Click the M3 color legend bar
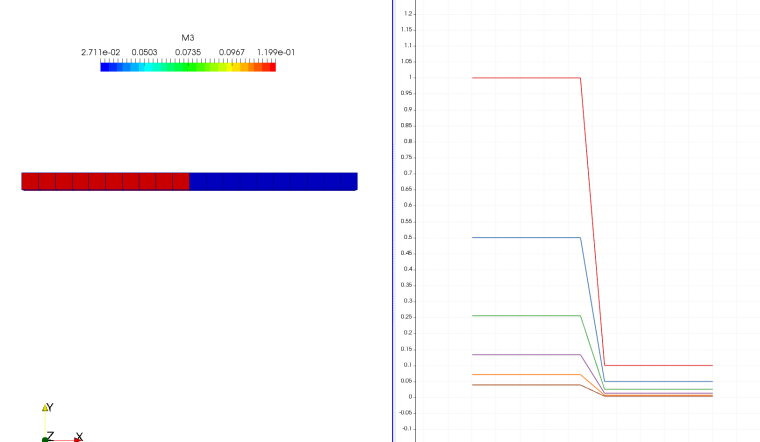The height and width of the screenshot is (442, 760). tap(188, 67)
